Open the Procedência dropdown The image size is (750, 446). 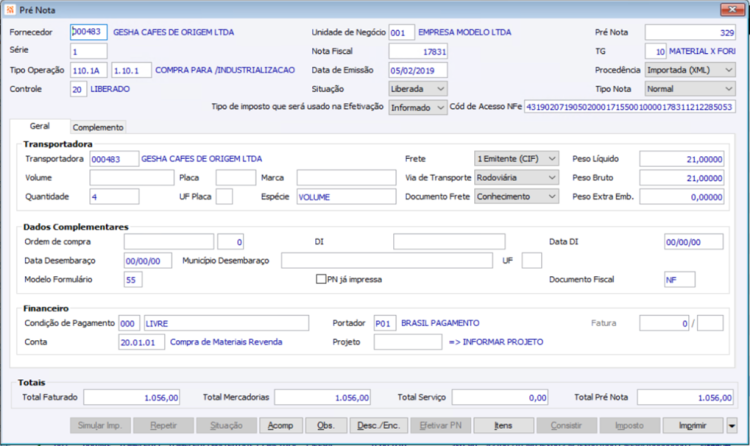690,70
